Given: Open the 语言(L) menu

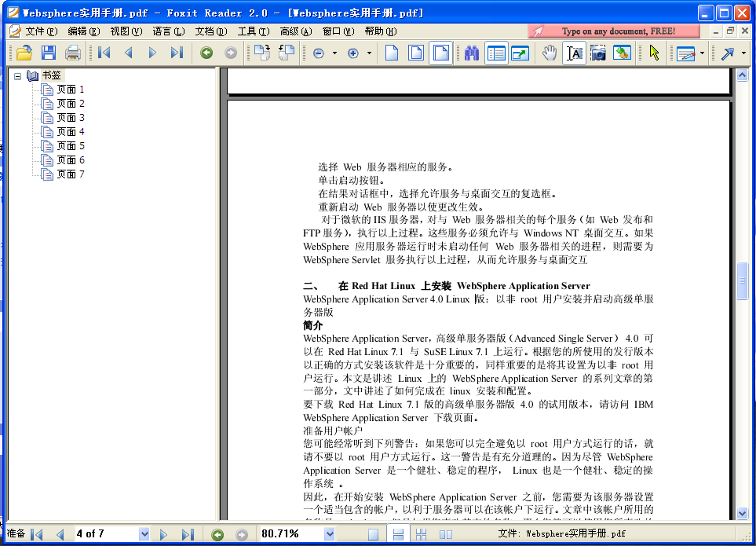Looking at the screenshot, I should click(x=169, y=31).
